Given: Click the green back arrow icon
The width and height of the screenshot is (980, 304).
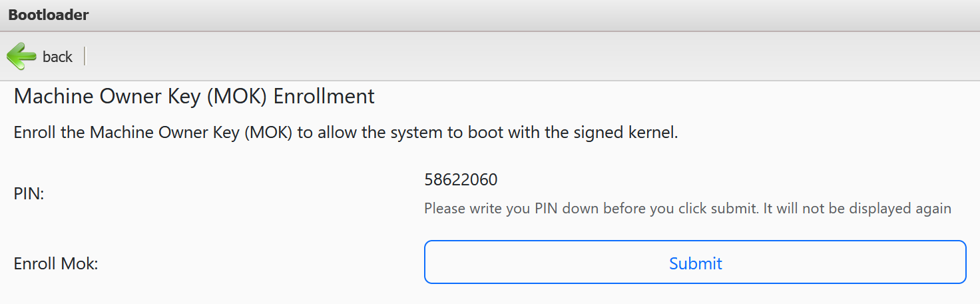Looking at the screenshot, I should (x=21, y=57).
